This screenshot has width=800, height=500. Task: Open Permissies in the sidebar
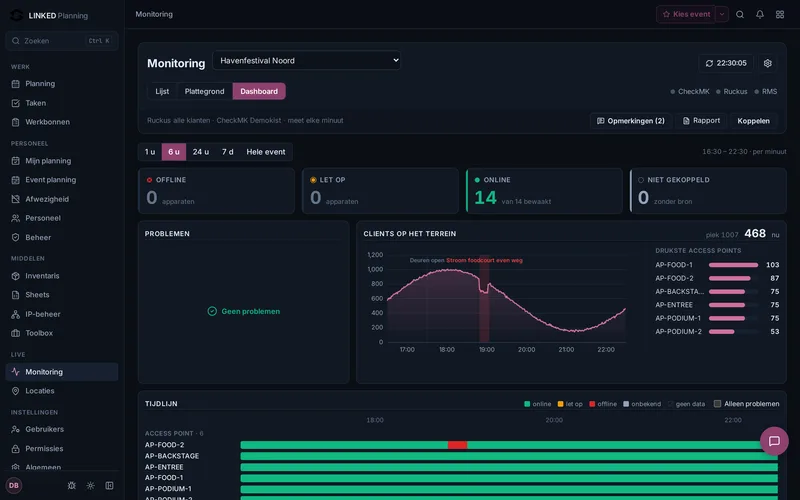click(x=62, y=448)
